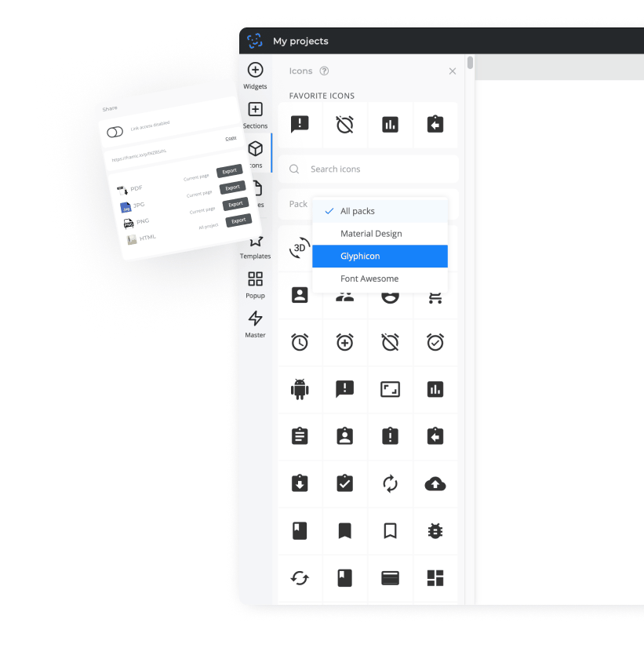644x648 pixels.
Task: Open the Sections panel in sidebar
Action: pos(255,115)
